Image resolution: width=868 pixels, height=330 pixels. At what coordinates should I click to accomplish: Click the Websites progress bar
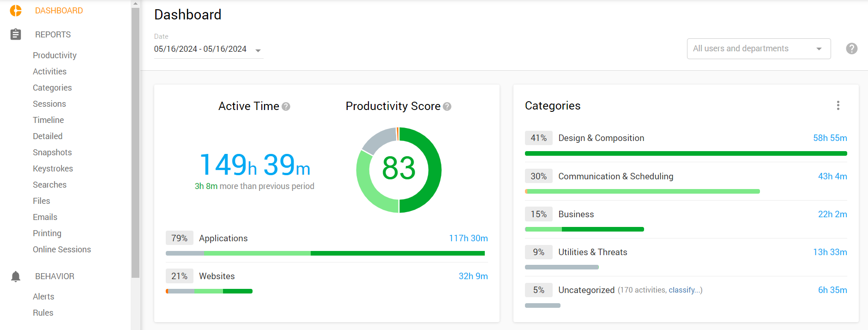tap(209, 291)
